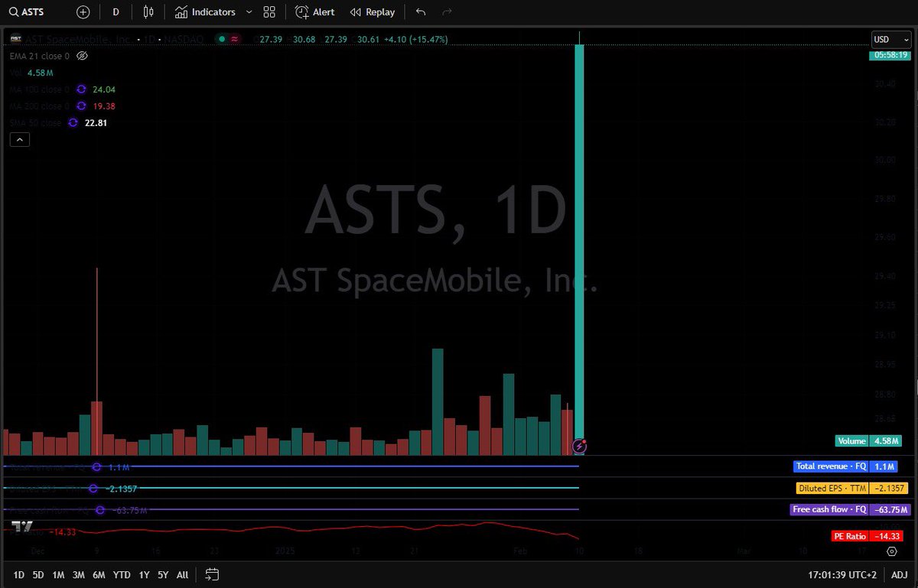The width and height of the screenshot is (918, 588).
Task: Select the EMA 21 close legend
Action: tap(40, 56)
